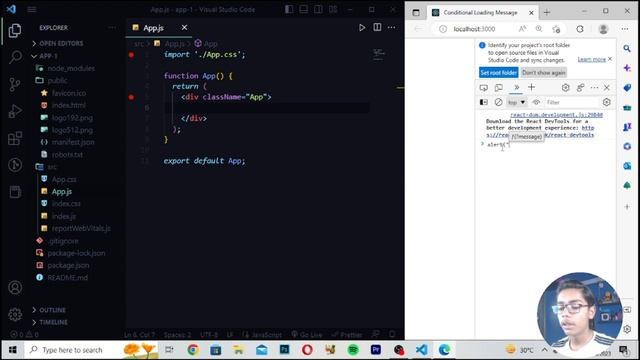
Task: Expand the node_modules folder
Action: click(x=71, y=68)
